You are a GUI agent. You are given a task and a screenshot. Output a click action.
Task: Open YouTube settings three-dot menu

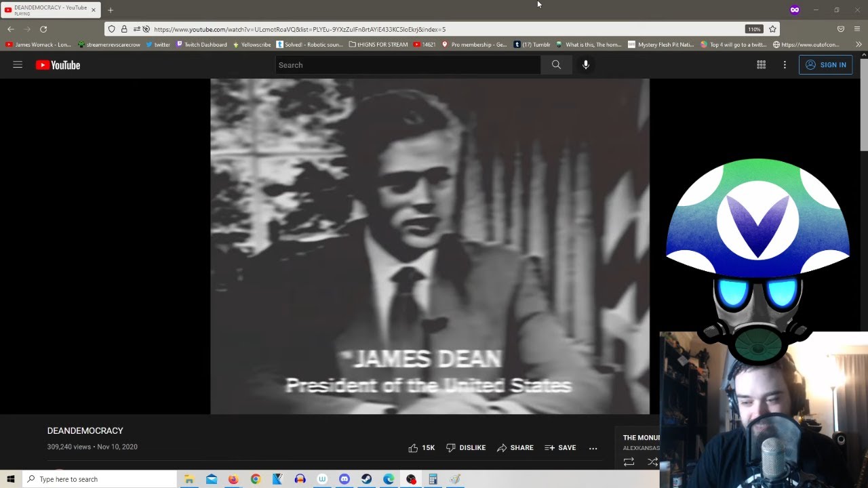pos(785,65)
